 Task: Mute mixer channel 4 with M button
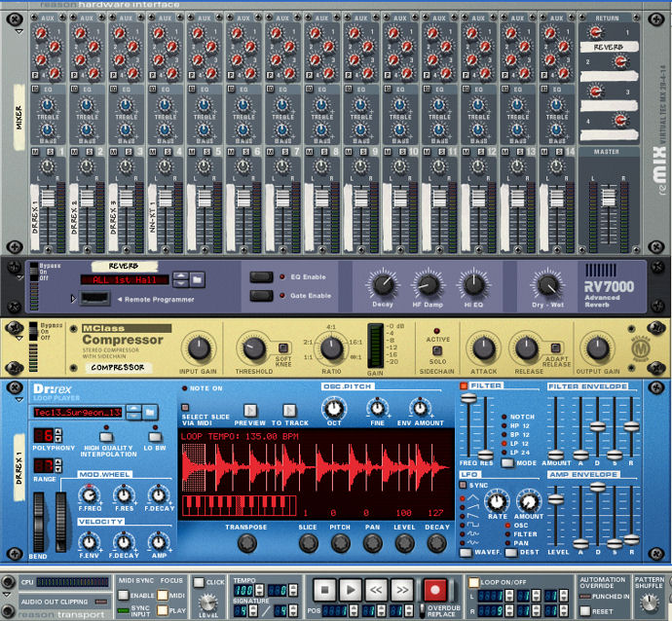click(153, 152)
